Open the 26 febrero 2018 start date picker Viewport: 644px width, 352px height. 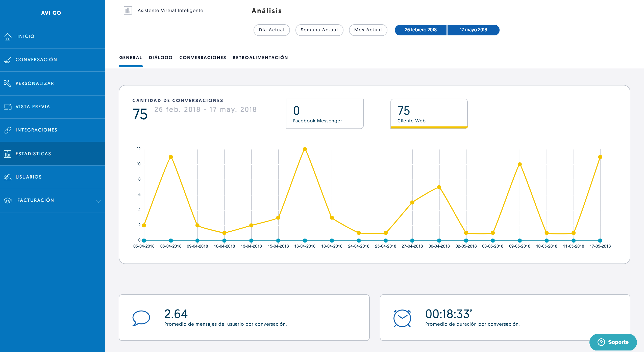[x=420, y=30]
